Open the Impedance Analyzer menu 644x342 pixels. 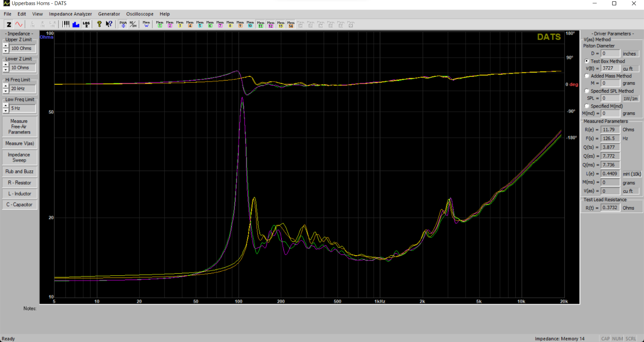coord(70,14)
